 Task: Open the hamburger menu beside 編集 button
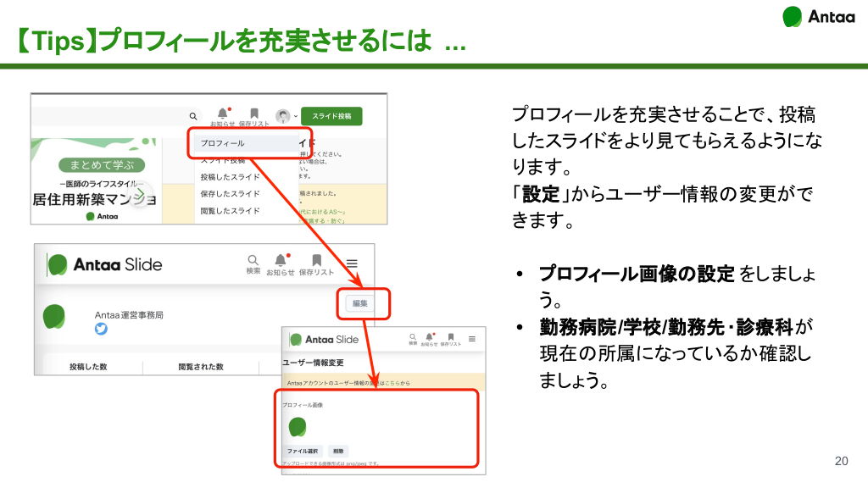pos(352,263)
